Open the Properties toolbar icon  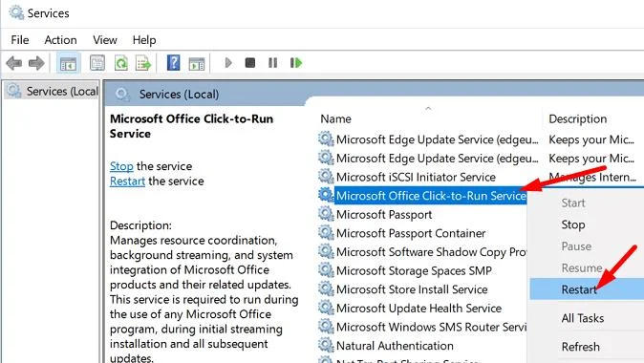click(97, 63)
